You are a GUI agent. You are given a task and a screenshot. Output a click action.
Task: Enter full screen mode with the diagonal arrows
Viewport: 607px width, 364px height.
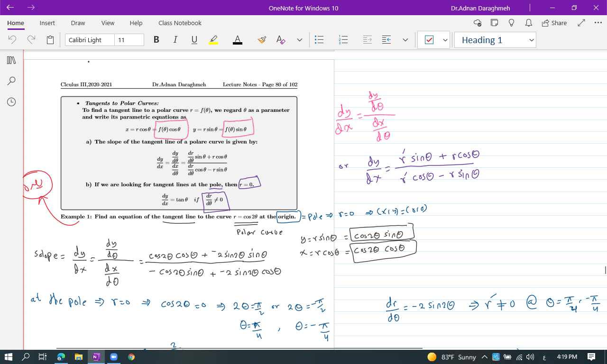582,23
